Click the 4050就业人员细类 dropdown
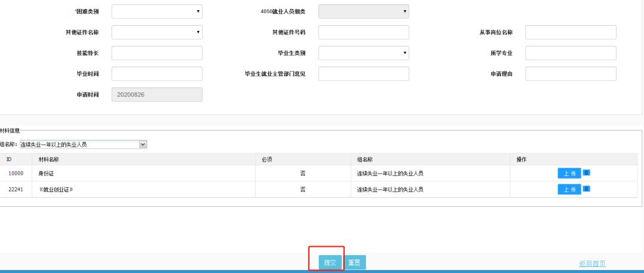The image size is (644, 273). pyautogui.click(x=364, y=11)
